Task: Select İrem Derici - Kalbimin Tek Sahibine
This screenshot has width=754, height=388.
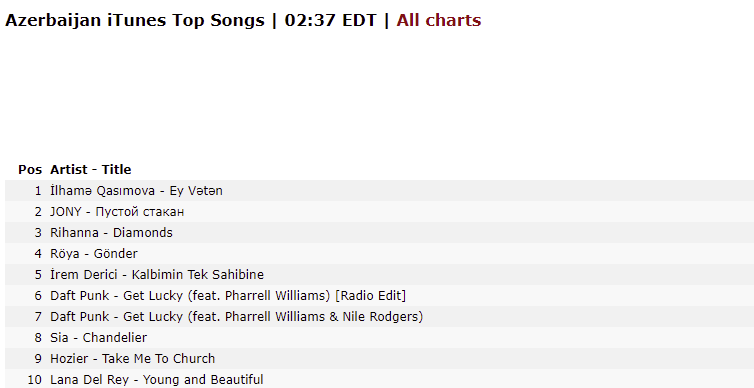Action: click(x=157, y=275)
